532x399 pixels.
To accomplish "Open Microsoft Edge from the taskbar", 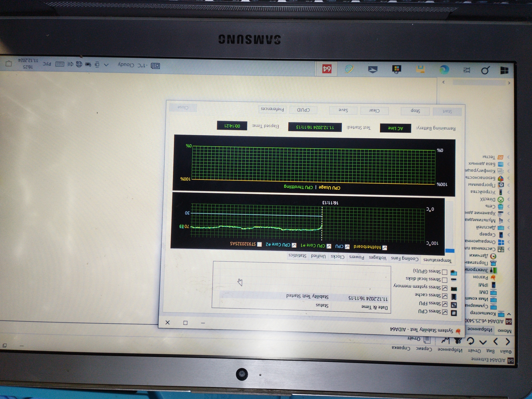I will coord(444,69).
